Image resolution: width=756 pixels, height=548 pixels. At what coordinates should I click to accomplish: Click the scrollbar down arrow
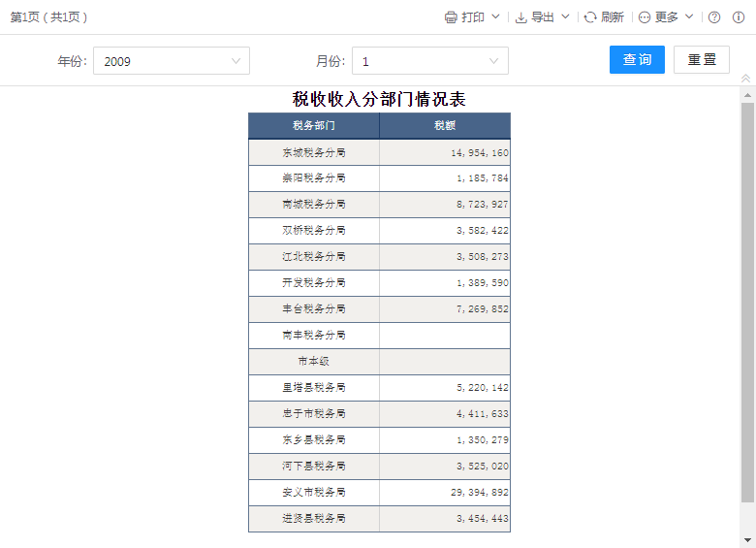point(747,539)
